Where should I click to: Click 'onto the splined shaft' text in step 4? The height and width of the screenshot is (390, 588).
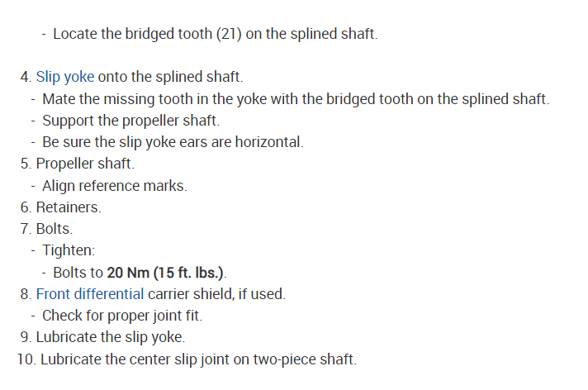coord(171,77)
